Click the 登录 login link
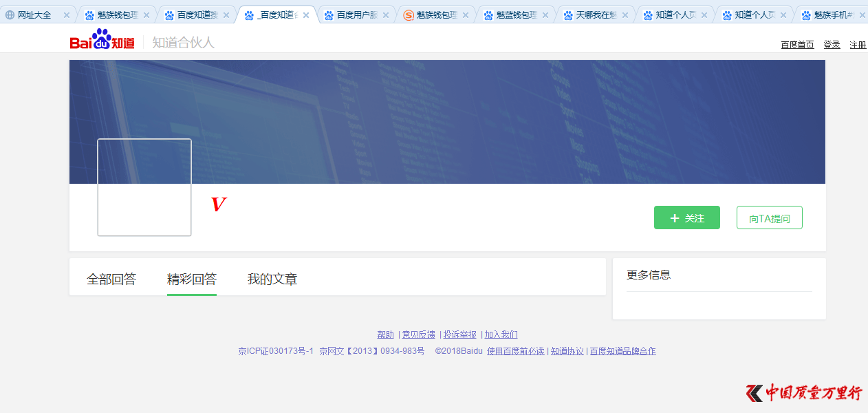This screenshot has height=413, width=868. click(x=832, y=45)
